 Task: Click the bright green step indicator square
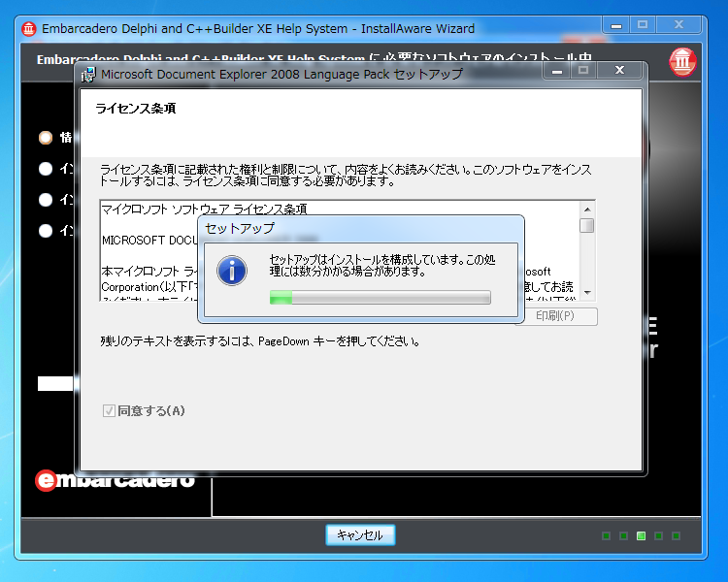(x=642, y=536)
